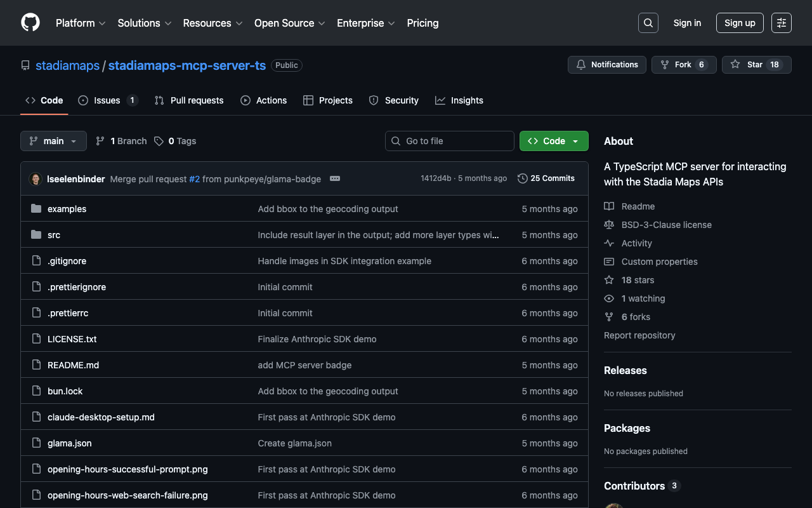Click the Go to file search field
Screen dimensions: 812x508
pos(450,141)
